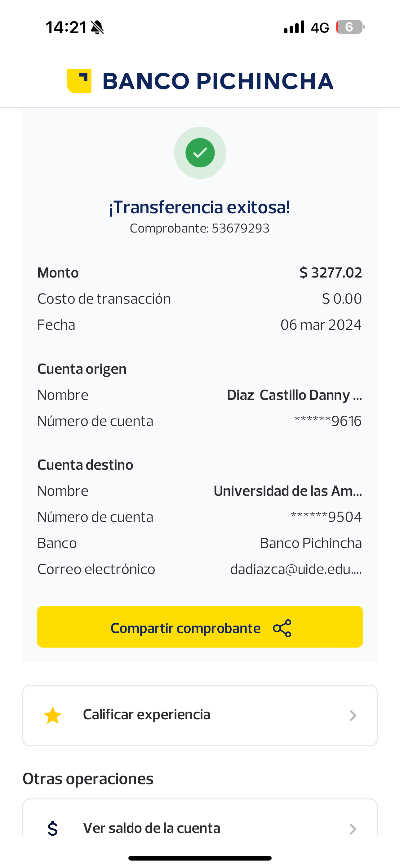Open the Calificar experiencia option

coord(146,715)
